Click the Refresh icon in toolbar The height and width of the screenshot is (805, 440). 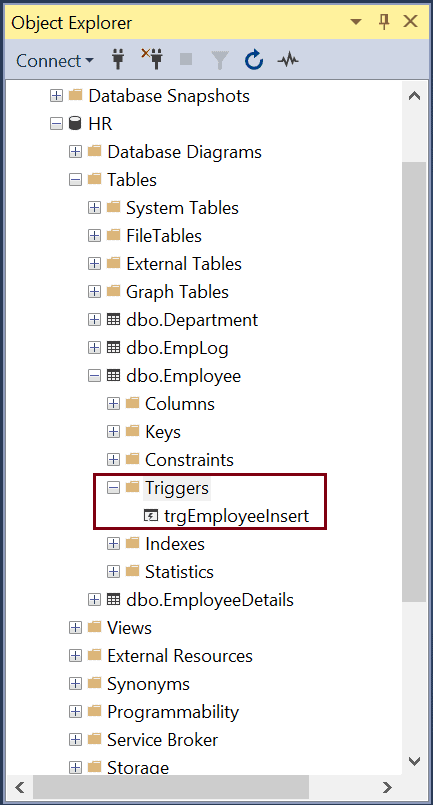[254, 61]
